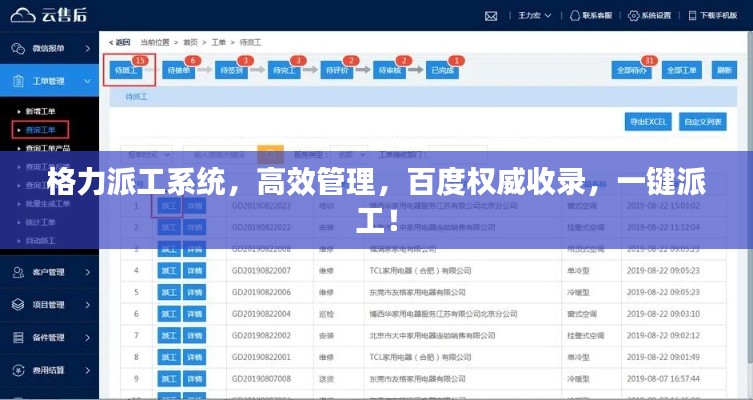The height and width of the screenshot is (400, 753).
Task: Click 派工 for order GD20190822002
Action: tap(169, 336)
